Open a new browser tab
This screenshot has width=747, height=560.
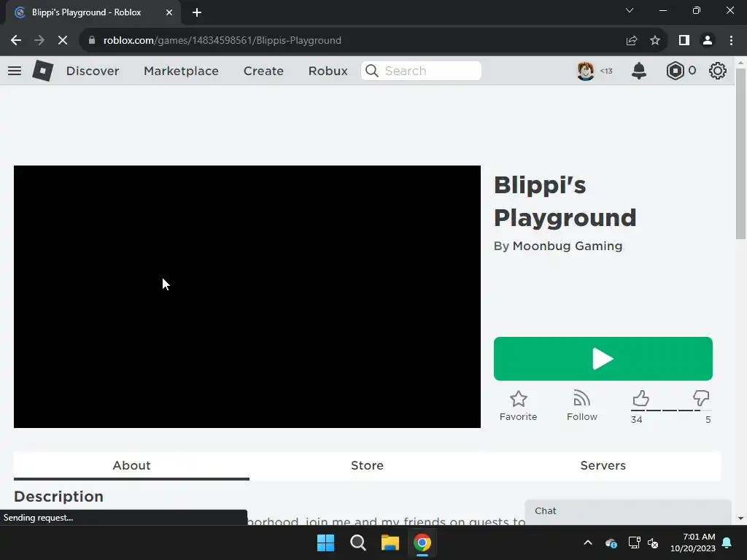click(197, 12)
